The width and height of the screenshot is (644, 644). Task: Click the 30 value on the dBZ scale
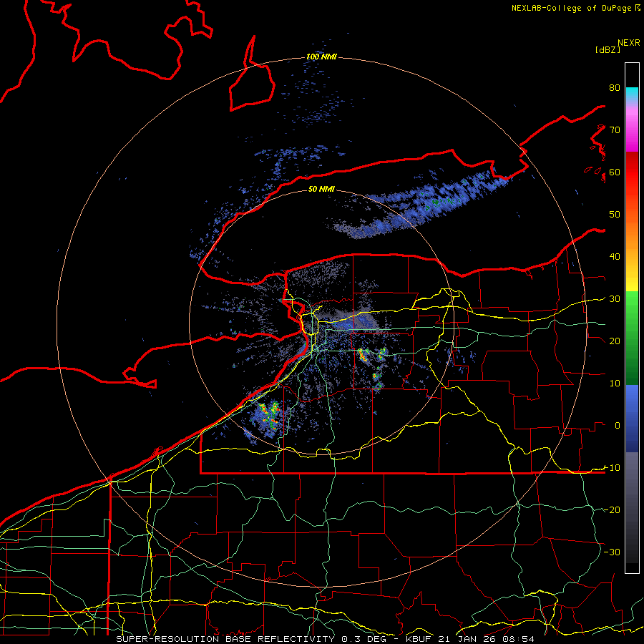(x=615, y=298)
